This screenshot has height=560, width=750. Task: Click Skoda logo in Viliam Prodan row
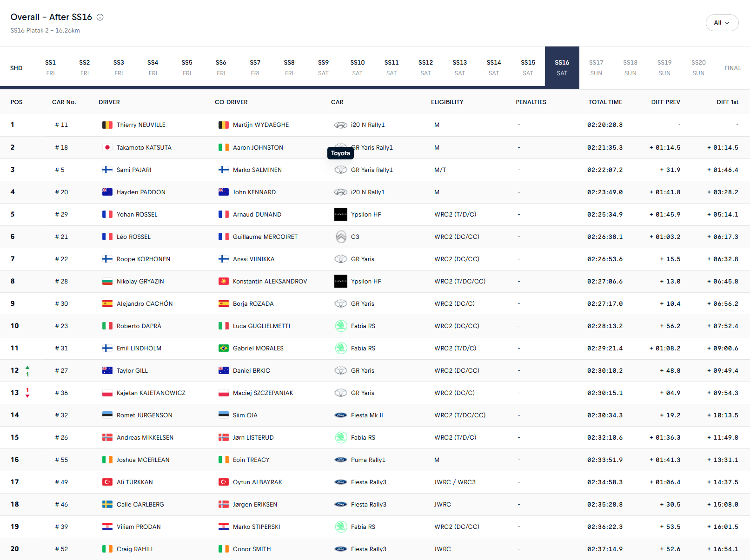click(341, 527)
